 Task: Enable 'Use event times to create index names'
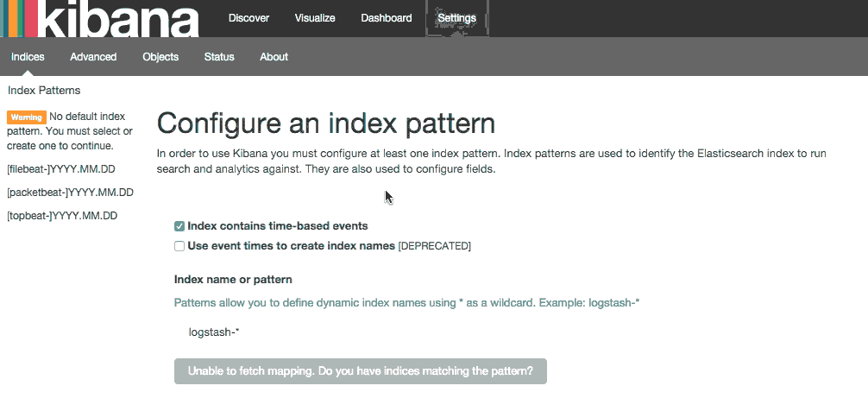179,246
